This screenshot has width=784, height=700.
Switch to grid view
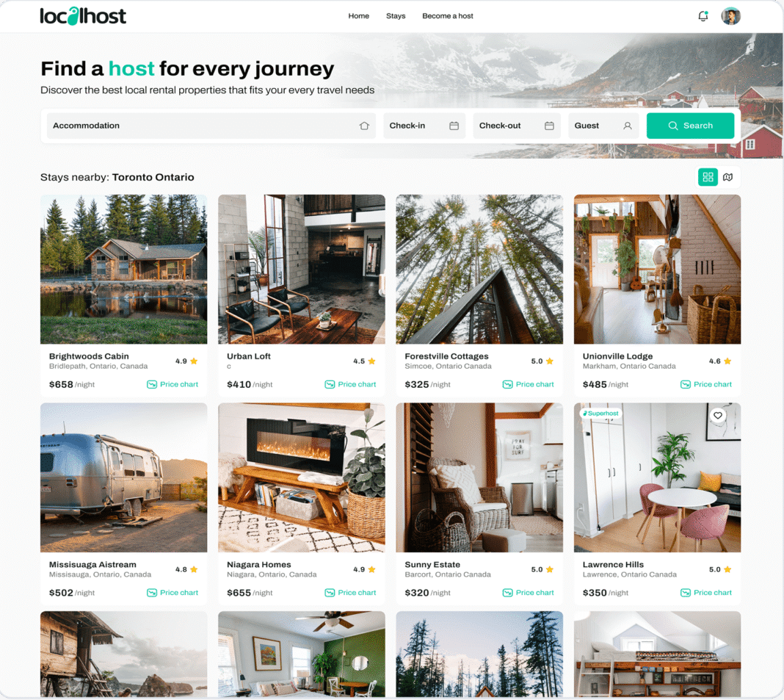pyautogui.click(x=708, y=177)
